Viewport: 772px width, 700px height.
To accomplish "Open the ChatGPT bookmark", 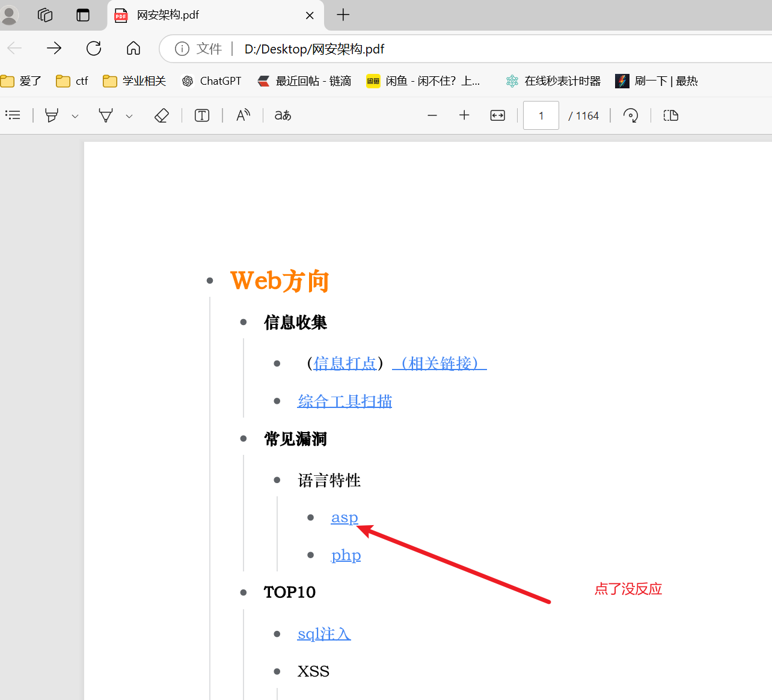I will click(x=212, y=81).
